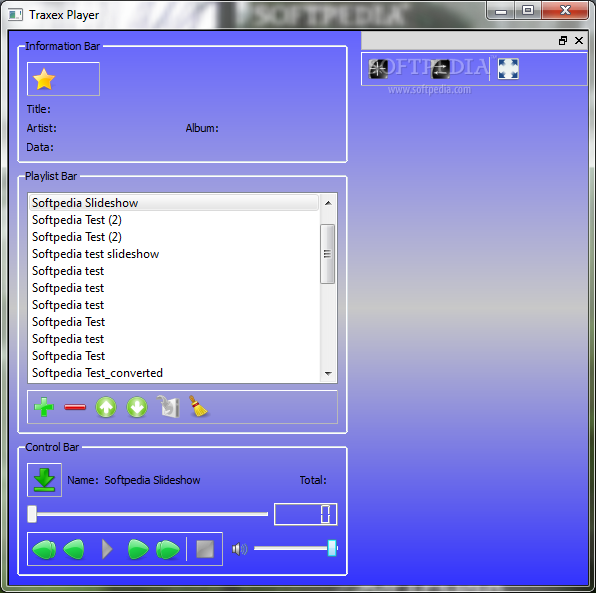The width and height of the screenshot is (596, 593).
Task: Fast forward with single right green arrow
Action: pyautogui.click(x=138, y=549)
